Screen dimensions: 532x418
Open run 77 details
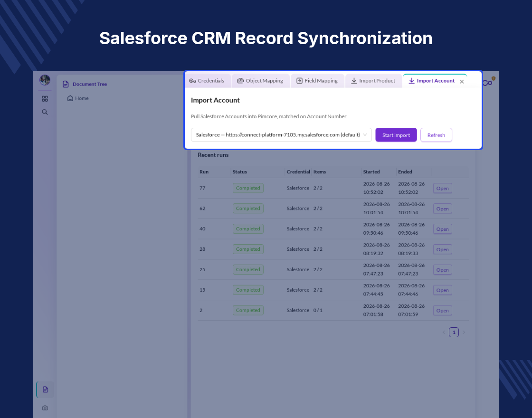442,188
